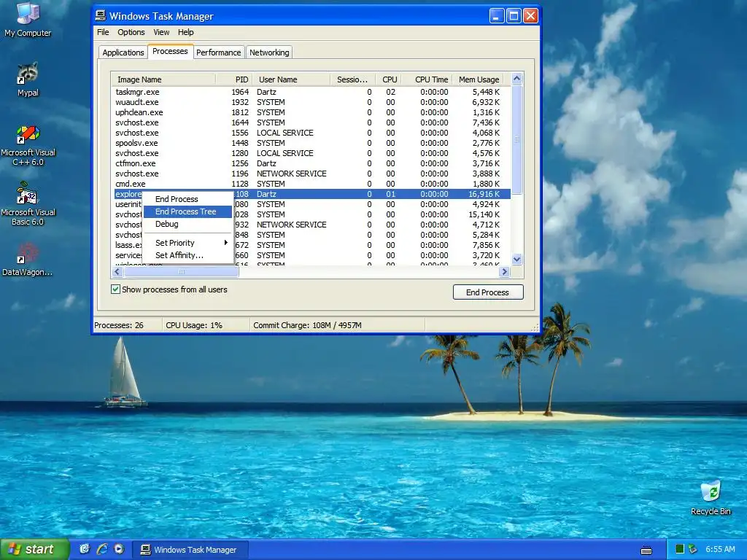Switch to the Applications tab
Viewport: 747px width, 560px height.
pos(123,52)
